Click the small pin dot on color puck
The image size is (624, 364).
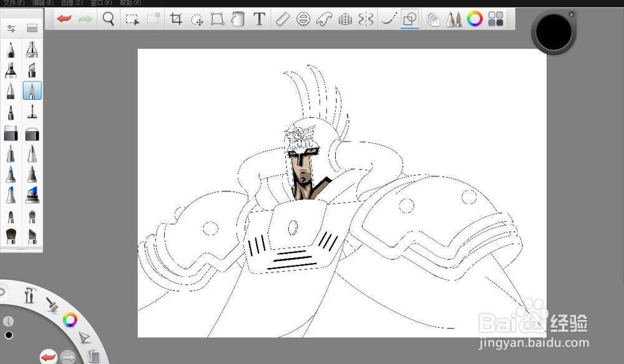click(x=571, y=15)
